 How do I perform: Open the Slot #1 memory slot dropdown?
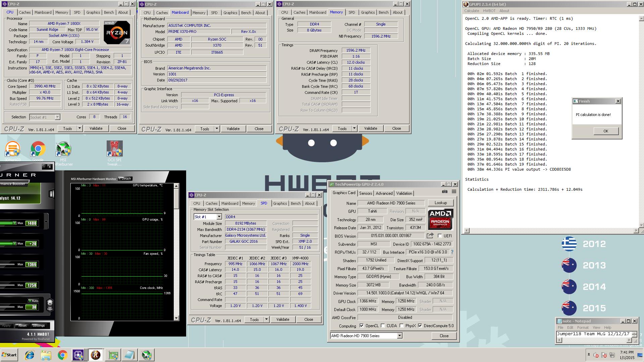(219, 217)
